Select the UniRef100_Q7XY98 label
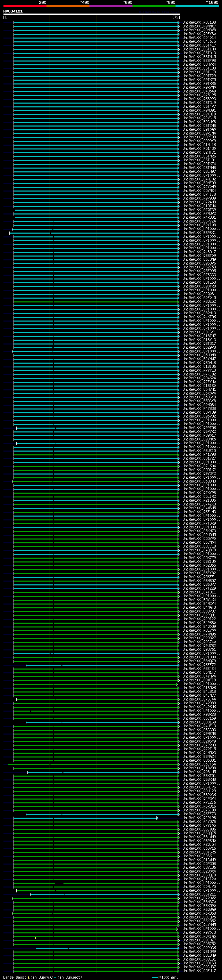Screen dimensions: 222x980 [x=199, y=493]
